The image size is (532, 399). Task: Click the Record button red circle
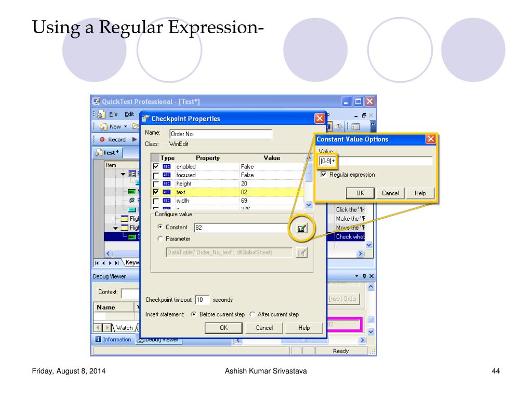[102, 139]
